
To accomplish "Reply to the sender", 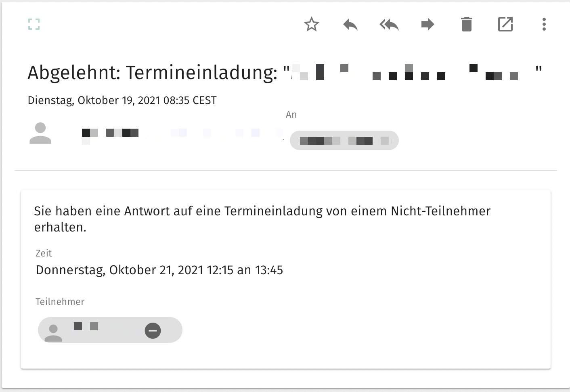I will click(x=350, y=25).
